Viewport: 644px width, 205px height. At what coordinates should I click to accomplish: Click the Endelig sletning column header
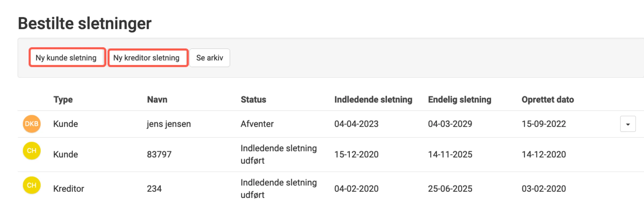(x=460, y=100)
